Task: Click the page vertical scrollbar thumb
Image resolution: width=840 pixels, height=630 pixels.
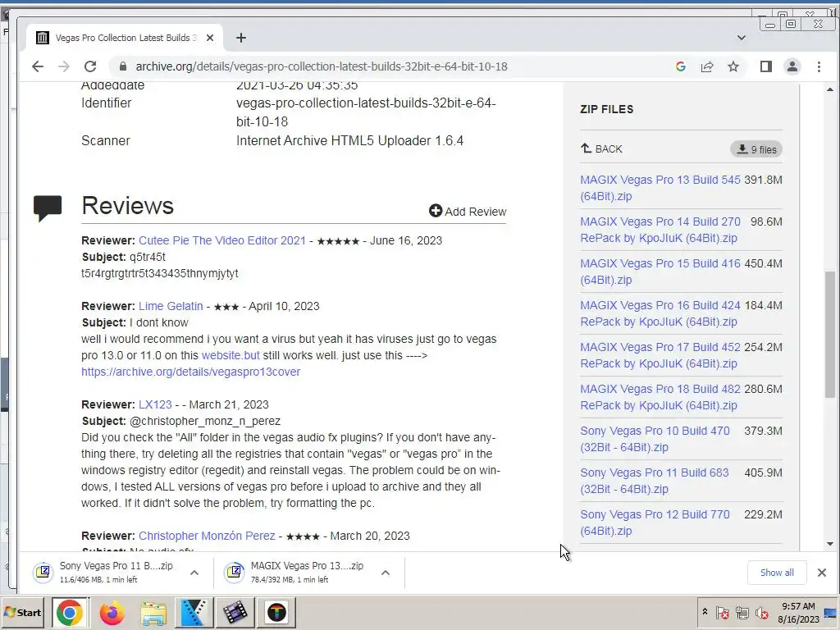Action: [x=830, y=334]
